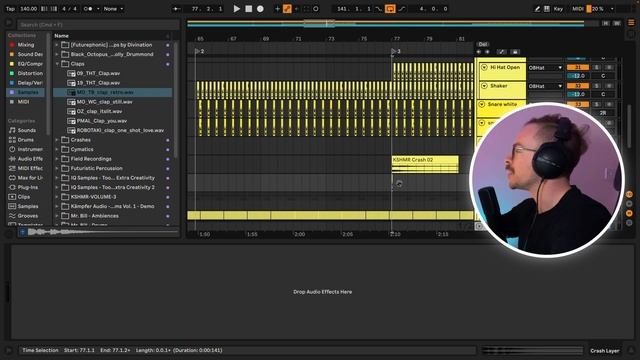The width and height of the screenshot is (640, 360).
Task: Click the Arrangement Record button
Action: (260, 9)
